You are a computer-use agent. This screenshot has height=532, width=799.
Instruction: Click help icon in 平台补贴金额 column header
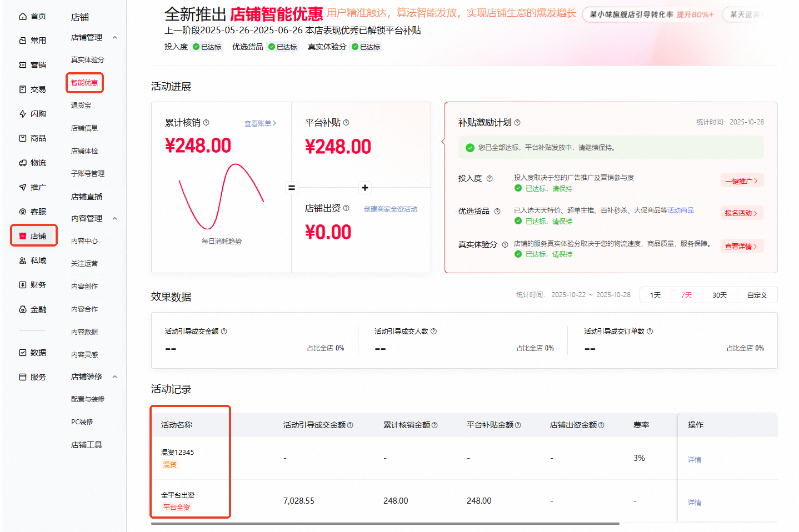(x=518, y=425)
